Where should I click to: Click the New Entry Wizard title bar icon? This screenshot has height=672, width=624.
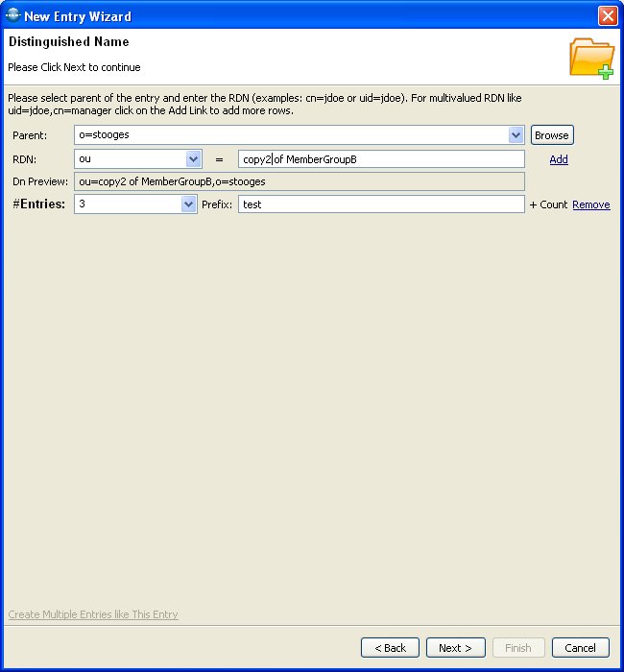[12, 15]
